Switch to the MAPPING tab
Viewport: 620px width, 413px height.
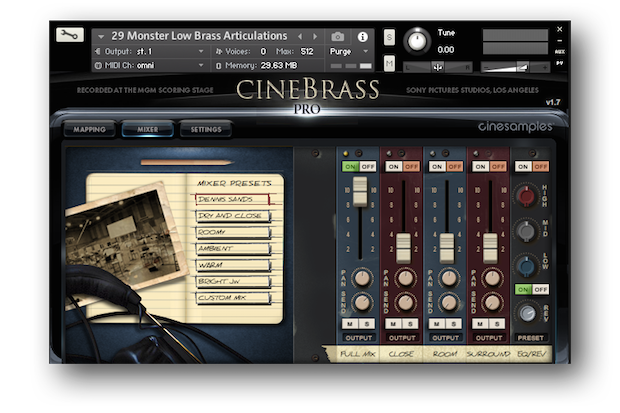tap(90, 129)
